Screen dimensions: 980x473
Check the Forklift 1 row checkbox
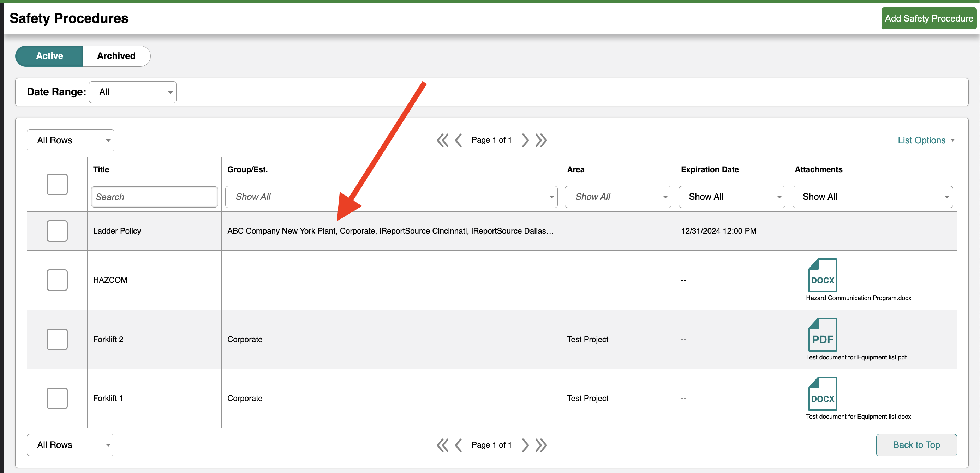[57, 398]
